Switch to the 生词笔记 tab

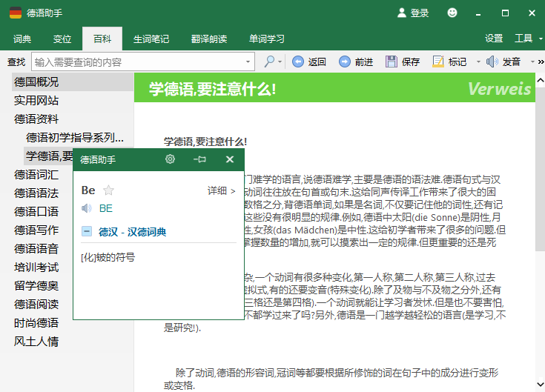click(151, 39)
